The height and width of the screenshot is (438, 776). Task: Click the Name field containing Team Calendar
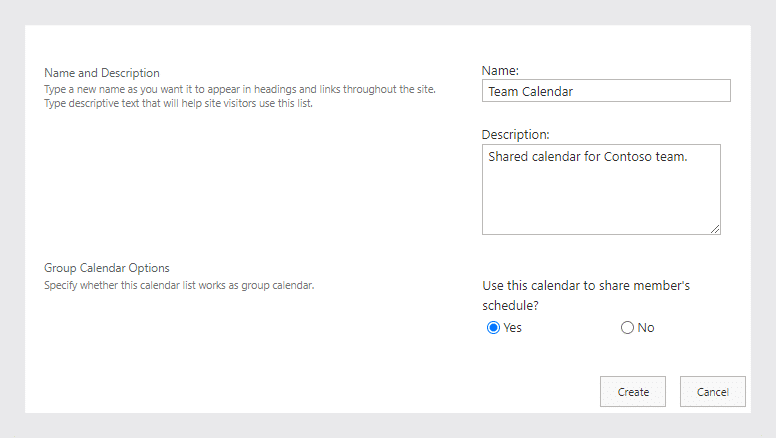[606, 91]
